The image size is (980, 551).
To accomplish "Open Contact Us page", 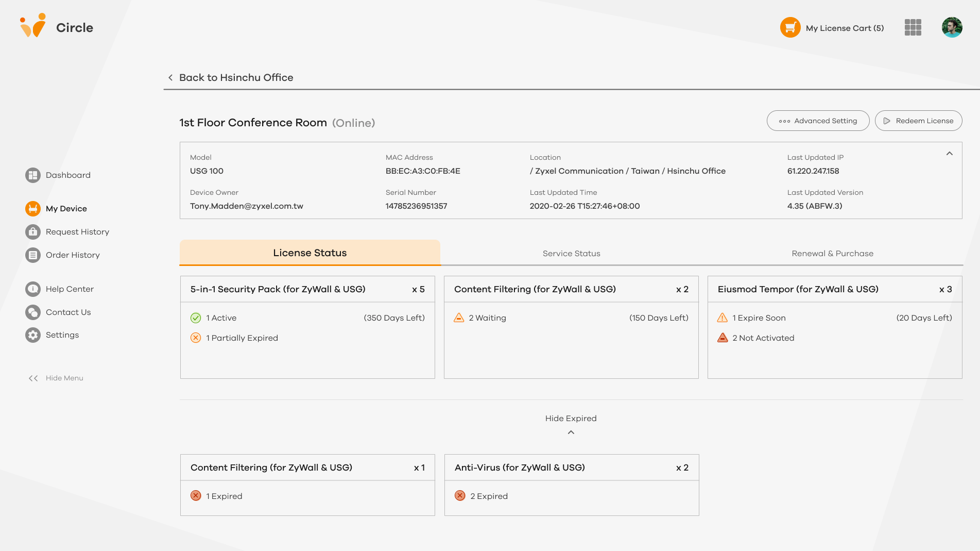I will pyautogui.click(x=68, y=312).
